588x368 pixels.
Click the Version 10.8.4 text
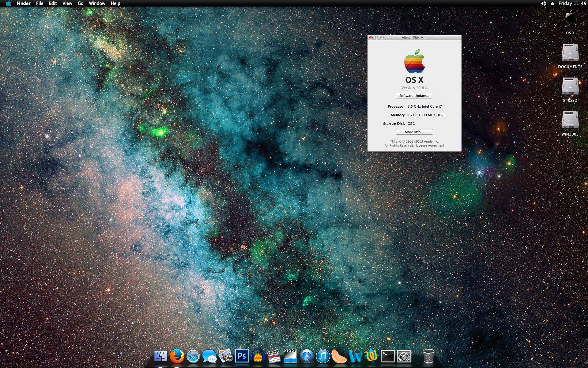414,88
